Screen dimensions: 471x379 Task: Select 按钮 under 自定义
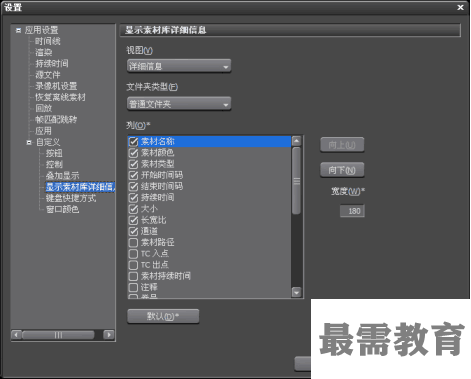pyautogui.click(x=54, y=153)
